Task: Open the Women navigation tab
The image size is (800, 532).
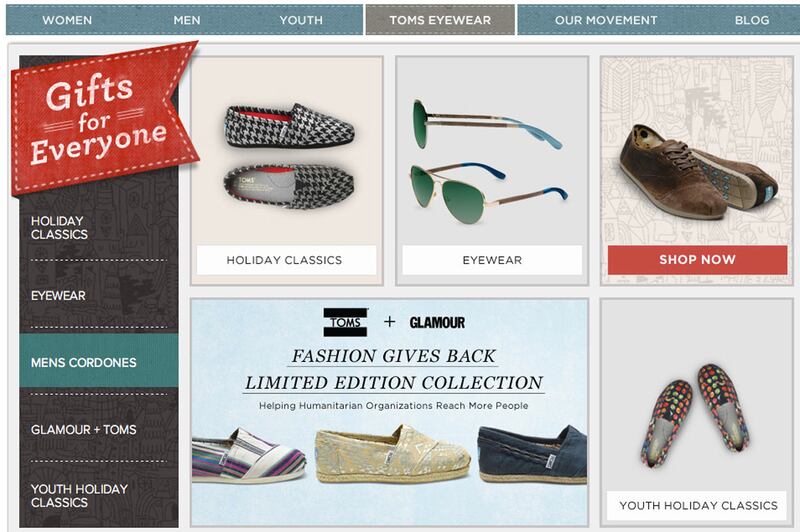Action: pyautogui.click(x=67, y=20)
